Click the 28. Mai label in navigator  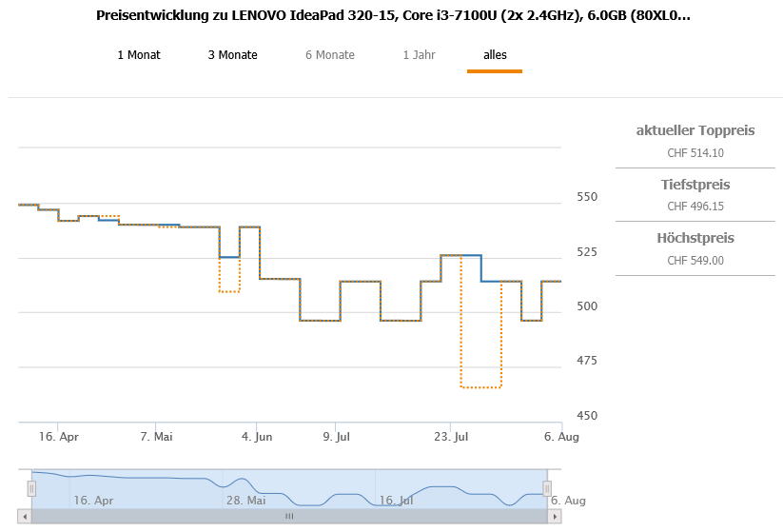pyautogui.click(x=245, y=500)
